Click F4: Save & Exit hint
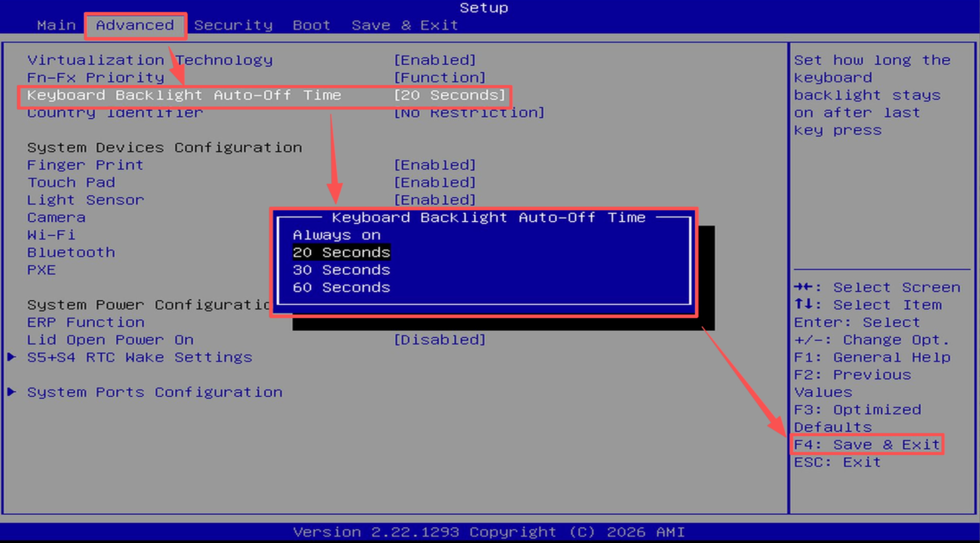The height and width of the screenshot is (543, 980). pyautogui.click(x=867, y=444)
